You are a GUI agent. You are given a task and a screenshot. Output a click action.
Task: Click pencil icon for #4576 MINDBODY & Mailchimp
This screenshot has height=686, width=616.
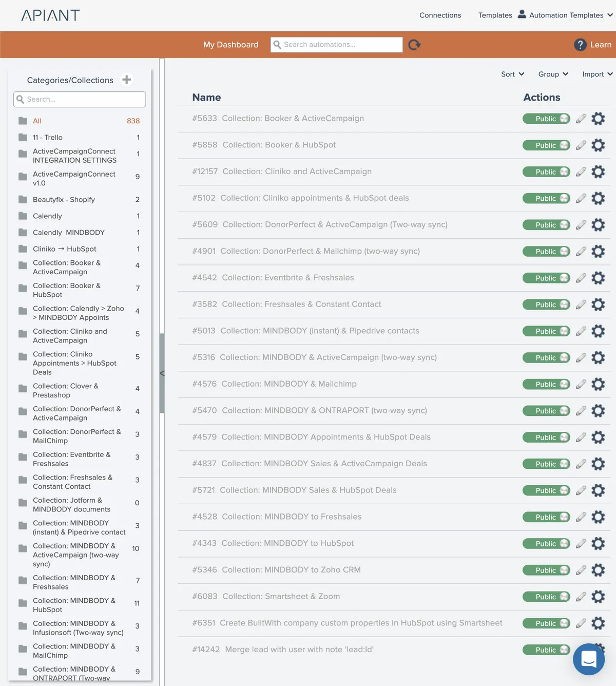pyautogui.click(x=581, y=384)
